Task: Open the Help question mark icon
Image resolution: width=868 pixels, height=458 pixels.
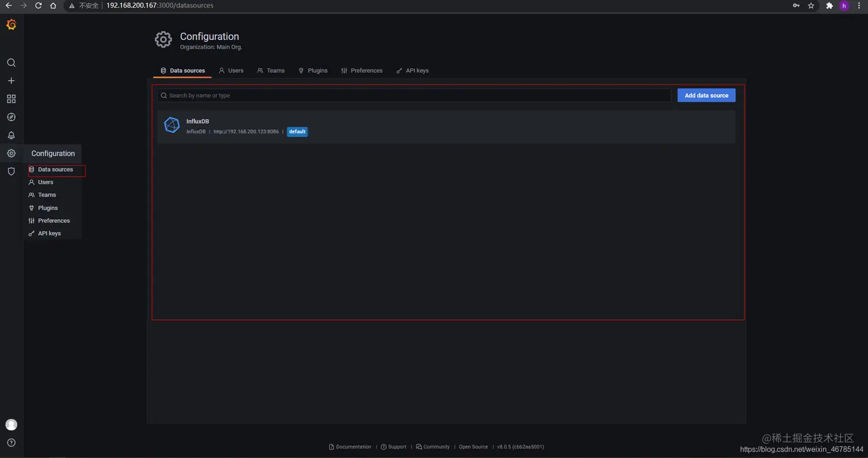Action: 11,442
